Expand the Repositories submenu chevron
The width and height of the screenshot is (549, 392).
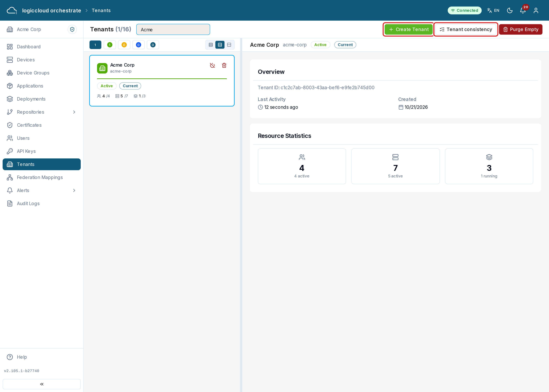pos(74,112)
